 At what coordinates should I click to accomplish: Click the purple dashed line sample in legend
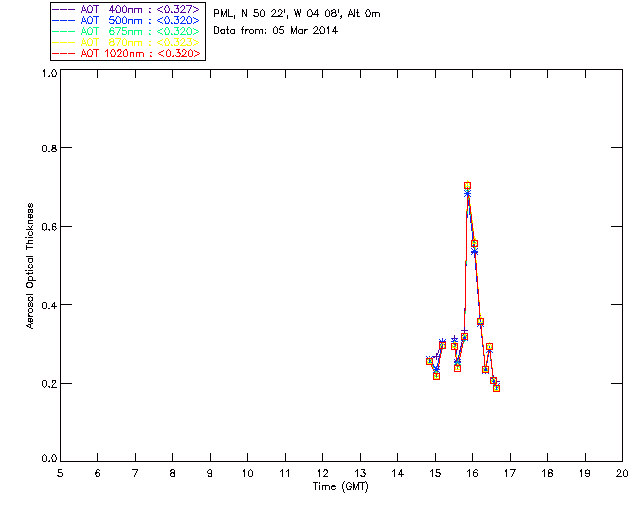64,9
